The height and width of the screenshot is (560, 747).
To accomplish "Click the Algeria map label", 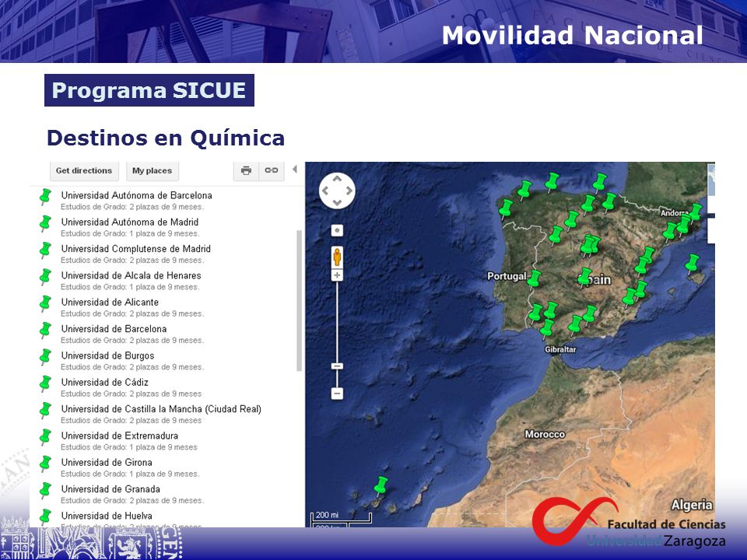I will [693, 505].
